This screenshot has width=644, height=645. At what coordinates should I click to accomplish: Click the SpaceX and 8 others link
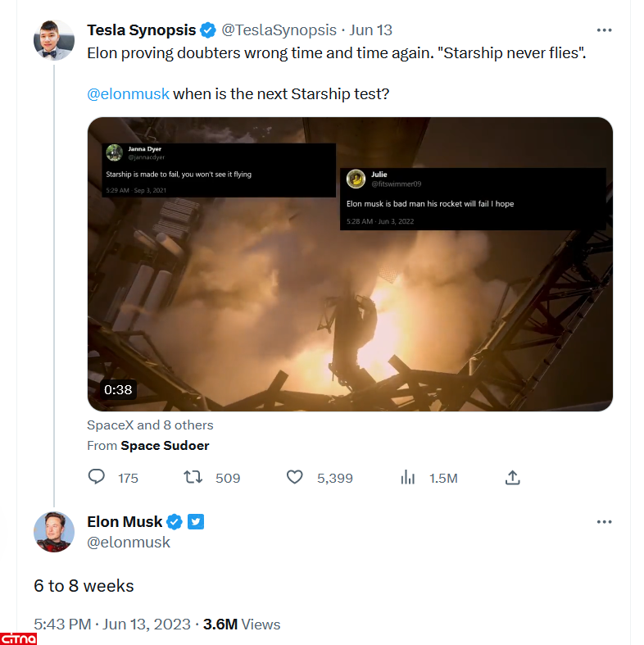150,425
